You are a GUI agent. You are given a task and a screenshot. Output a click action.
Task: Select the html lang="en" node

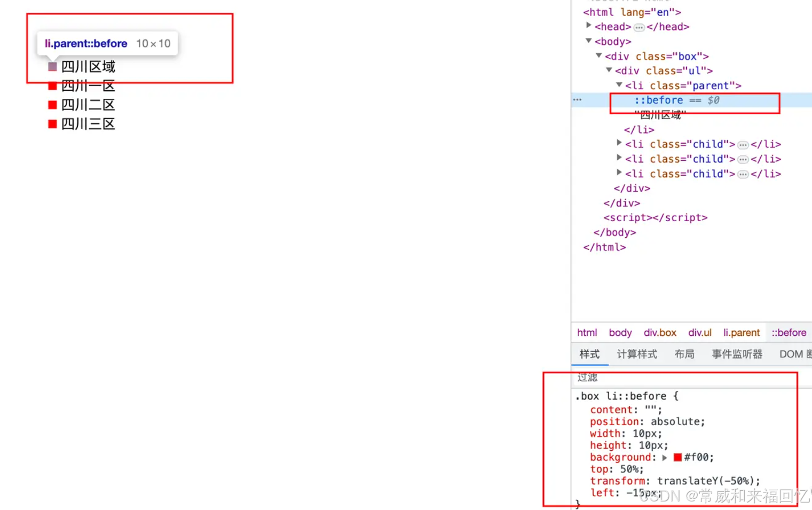[x=632, y=12]
